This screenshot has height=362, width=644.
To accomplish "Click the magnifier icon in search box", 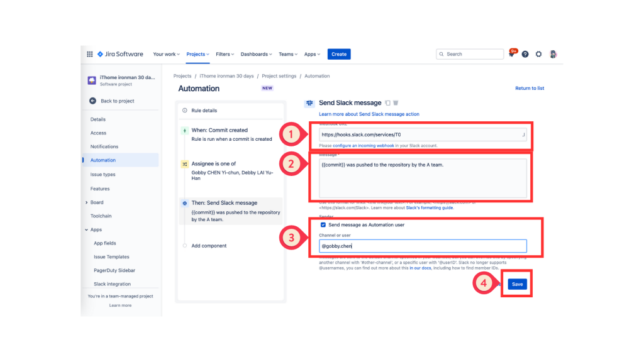I will (x=441, y=54).
